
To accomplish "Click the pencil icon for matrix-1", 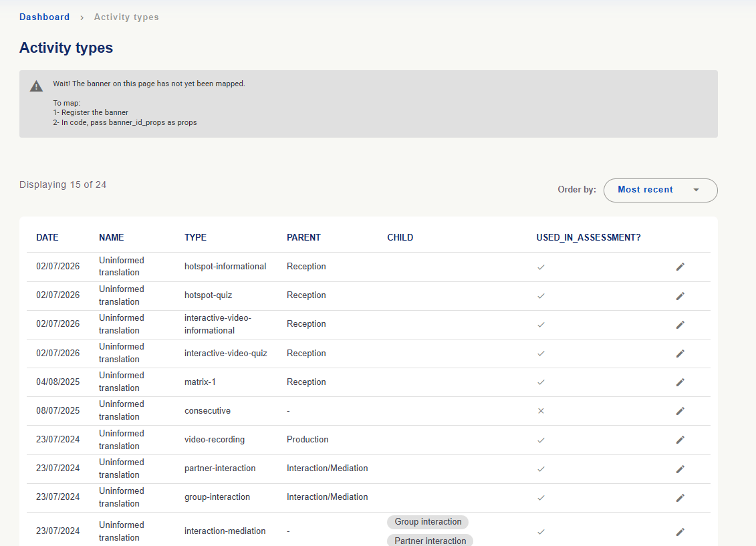I will click(x=680, y=382).
